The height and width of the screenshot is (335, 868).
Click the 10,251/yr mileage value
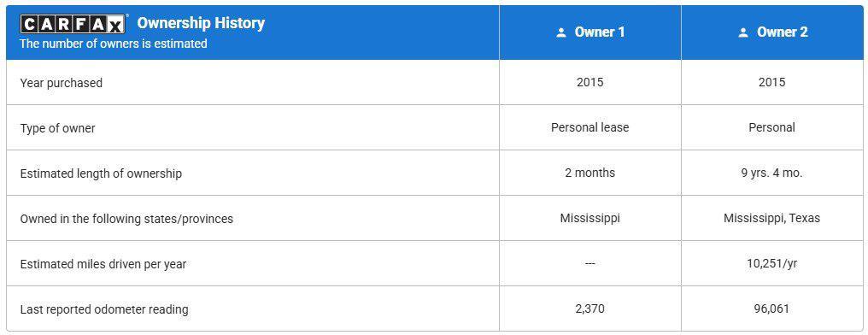(x=771, y=263)
